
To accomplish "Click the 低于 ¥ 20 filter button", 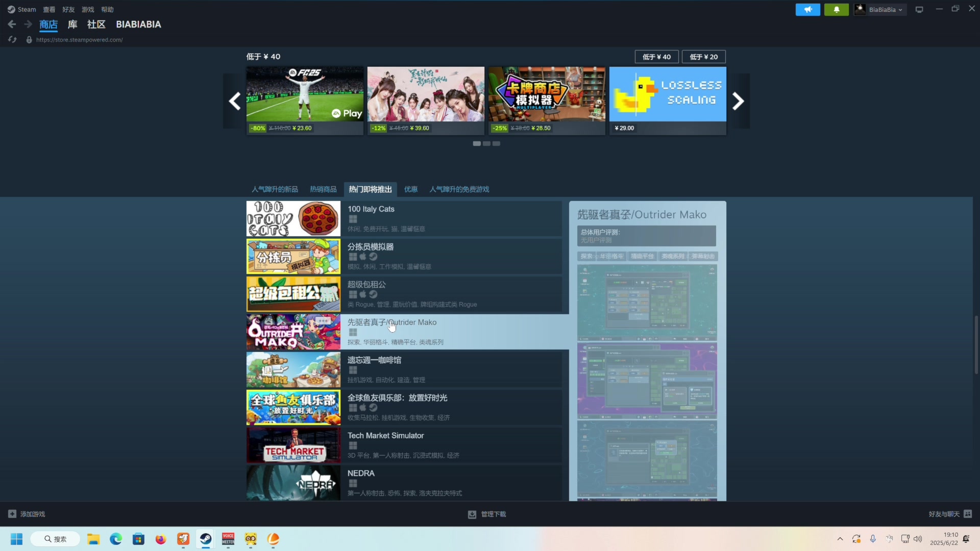I will click(704, 57).
